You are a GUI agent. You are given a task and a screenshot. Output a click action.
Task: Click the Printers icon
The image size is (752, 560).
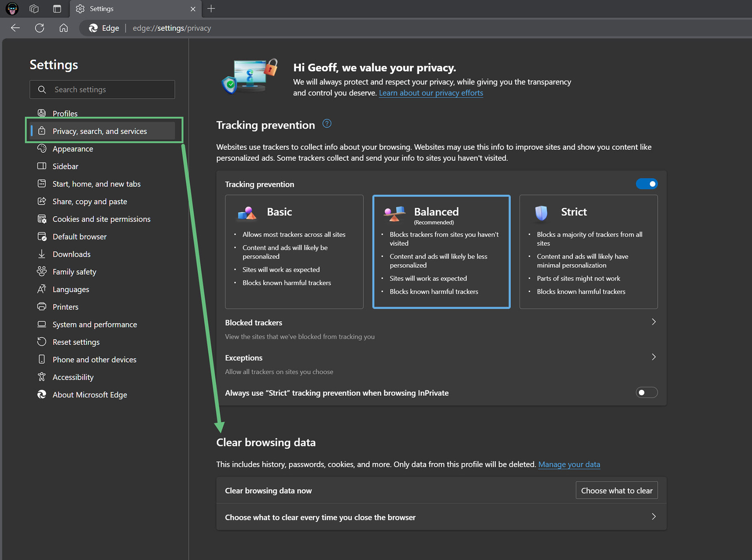click(x=42, y=306)
